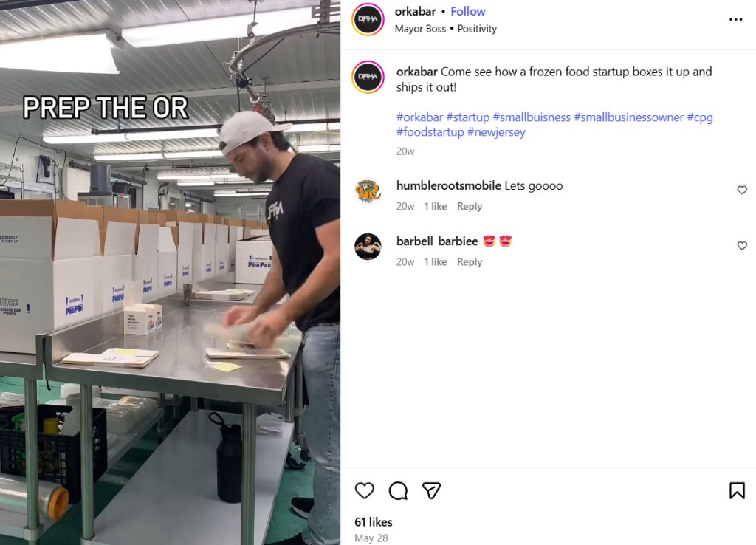View barbell_barbiee's profile avatar
This screenshot has height=545, width=756.
point(368,247)
